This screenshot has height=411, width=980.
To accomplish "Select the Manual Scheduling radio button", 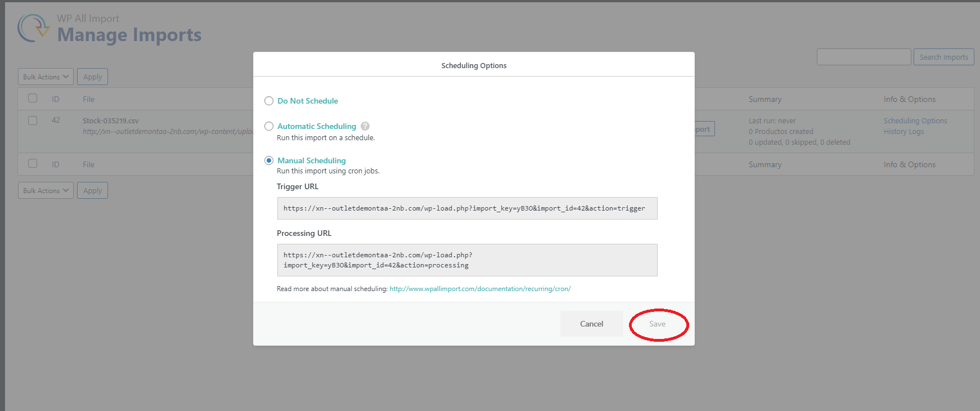I will coord(269,160).
